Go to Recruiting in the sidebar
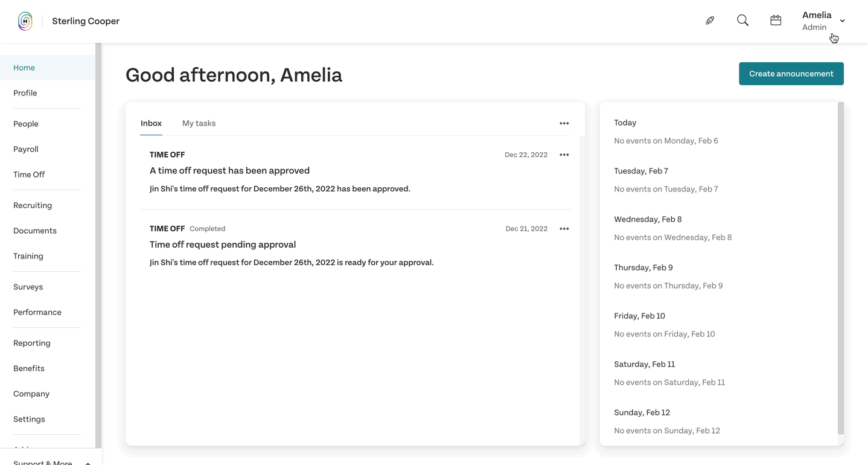 (33, 205)
